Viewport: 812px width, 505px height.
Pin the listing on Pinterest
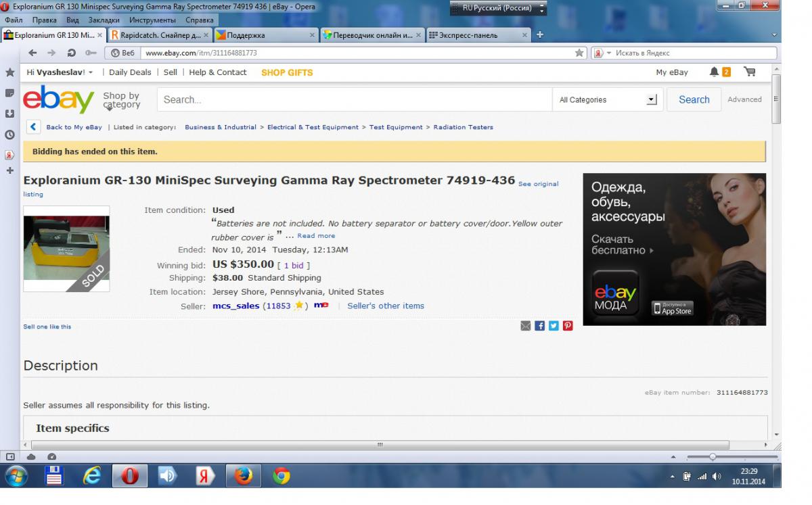(x=568, y=326)
